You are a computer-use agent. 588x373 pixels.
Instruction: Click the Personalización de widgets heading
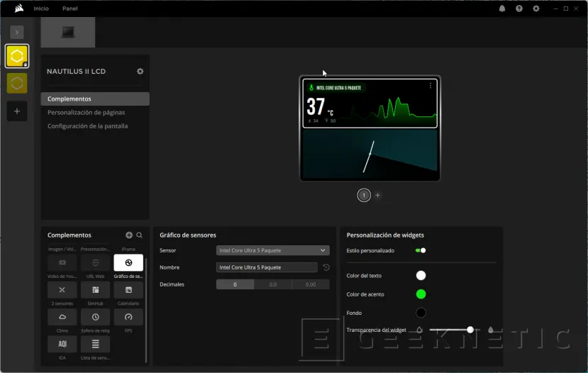click(x=385, y=235)
